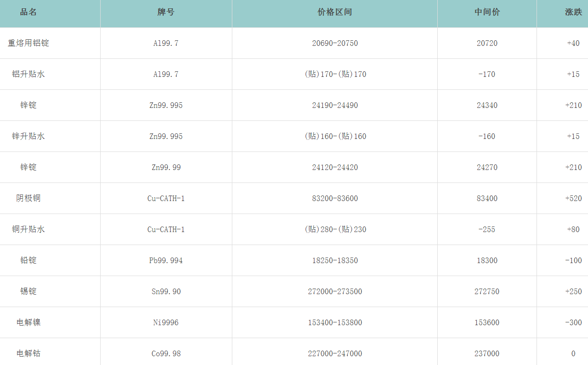Click the 铝升贴水 row name

coord(28,74)
